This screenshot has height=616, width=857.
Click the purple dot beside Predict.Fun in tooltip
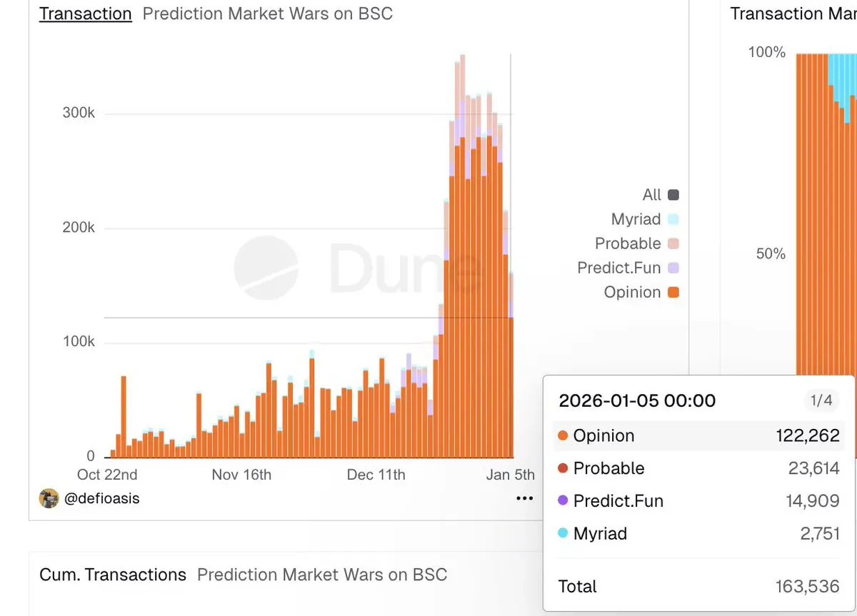tap(563, 502)
